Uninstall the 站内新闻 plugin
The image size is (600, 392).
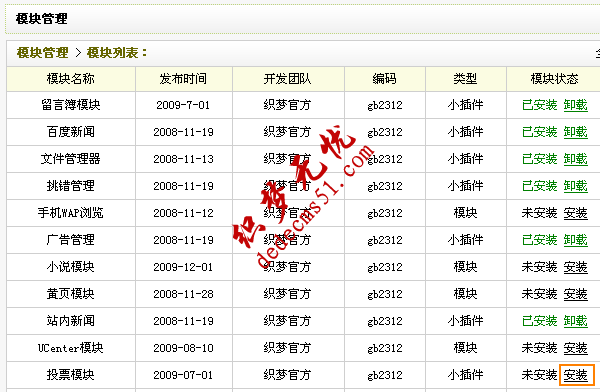click(x=576, y=321)
